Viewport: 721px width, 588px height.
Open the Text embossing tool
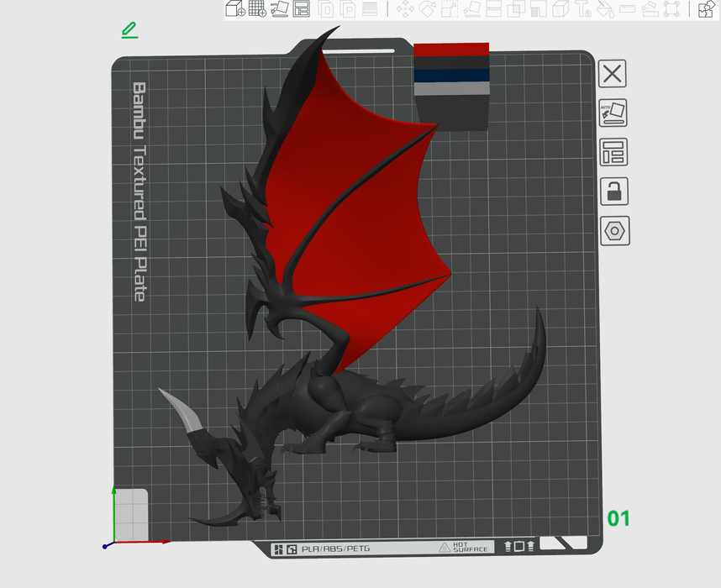point(584,10)
